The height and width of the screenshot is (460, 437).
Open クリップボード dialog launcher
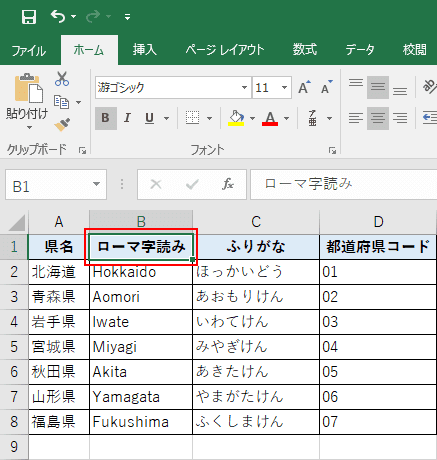(x=82, y=151)
